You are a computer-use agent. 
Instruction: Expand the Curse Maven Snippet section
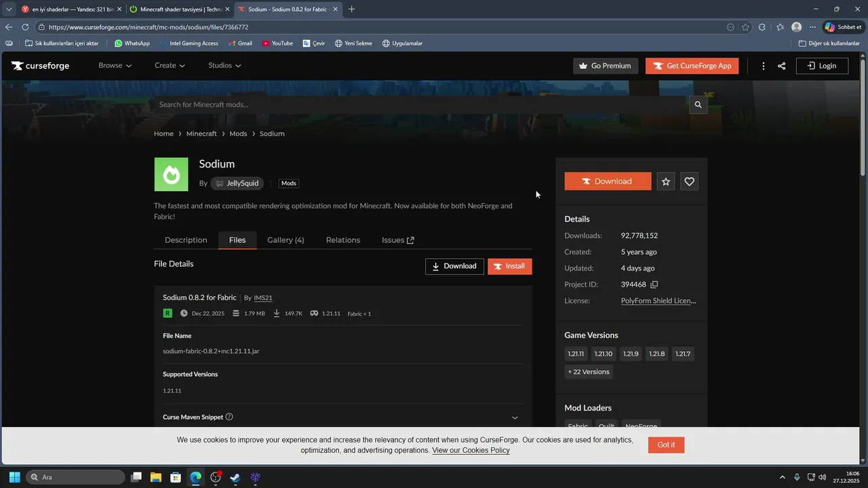515,418
